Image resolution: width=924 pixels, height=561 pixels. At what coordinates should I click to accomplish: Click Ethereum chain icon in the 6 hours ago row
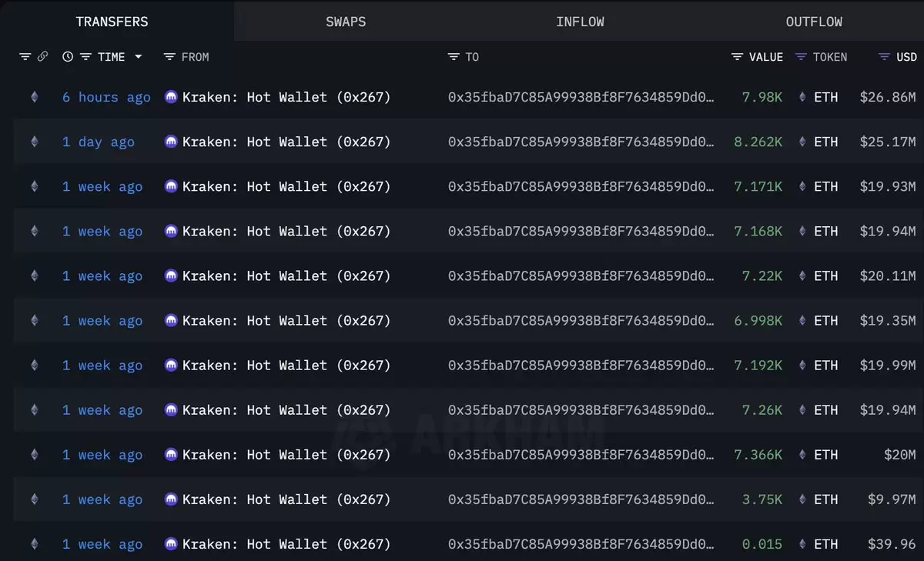[34, 97]
